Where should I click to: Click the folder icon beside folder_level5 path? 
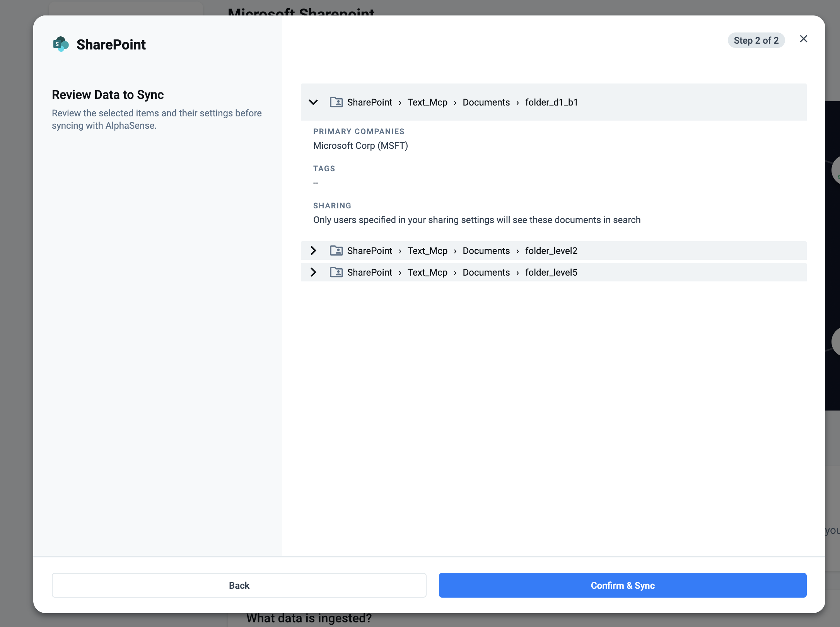point(336,272)
